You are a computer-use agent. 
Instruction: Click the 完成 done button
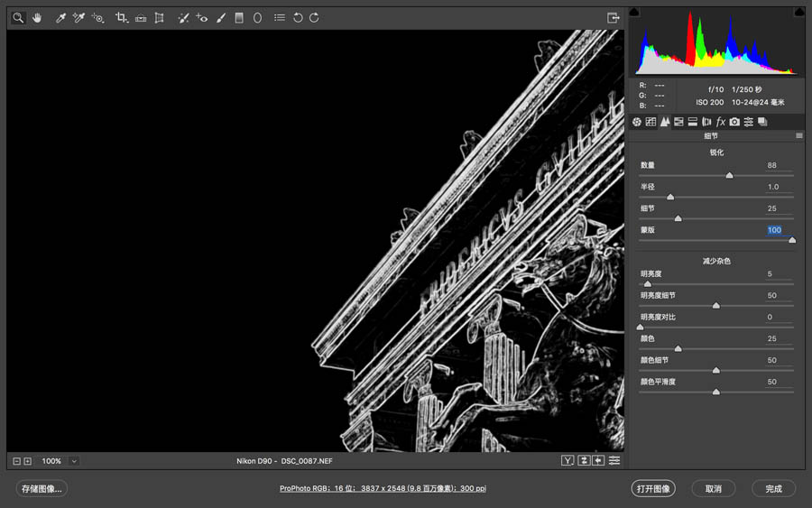(773, 489)
